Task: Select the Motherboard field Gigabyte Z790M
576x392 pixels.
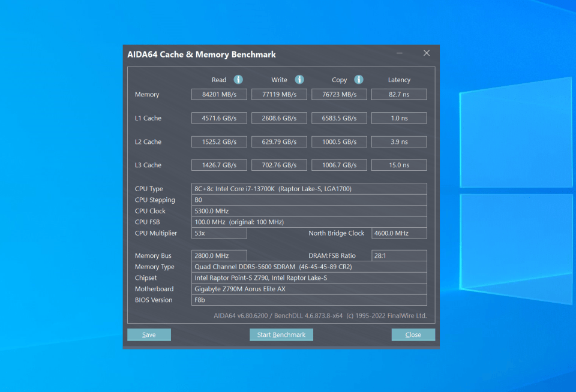Action: (x=309, y=289)
